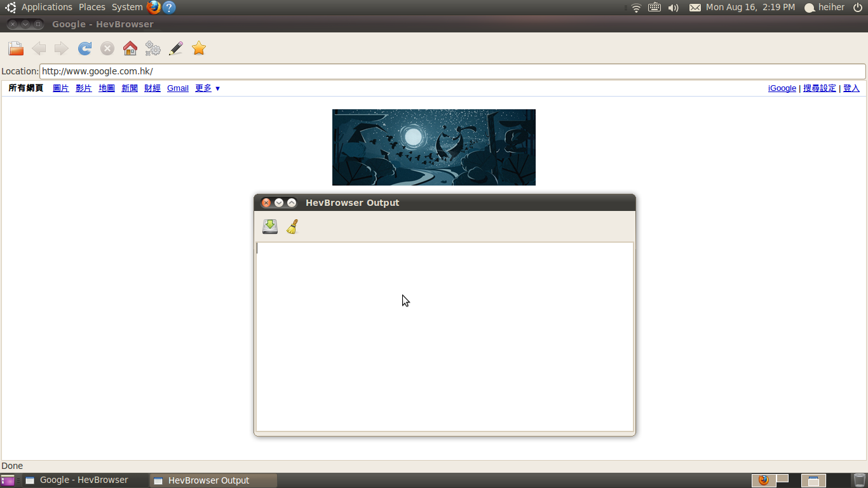Click the 登入 sign-in link
The width and height of the screenshot is (868, 488).
851,88
